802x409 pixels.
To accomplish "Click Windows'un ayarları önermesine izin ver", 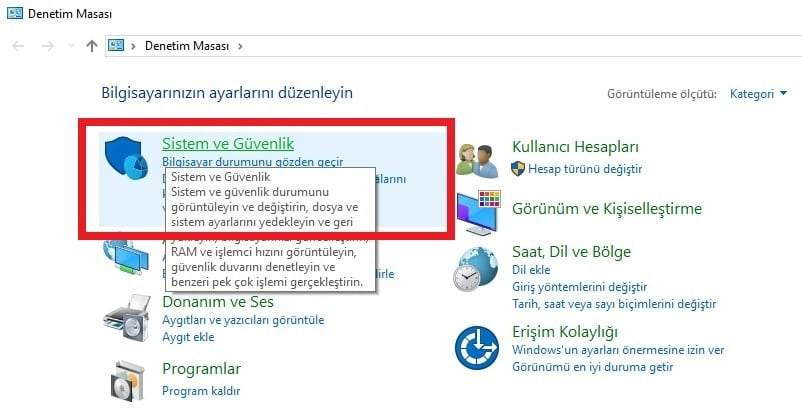I will 618,350.
